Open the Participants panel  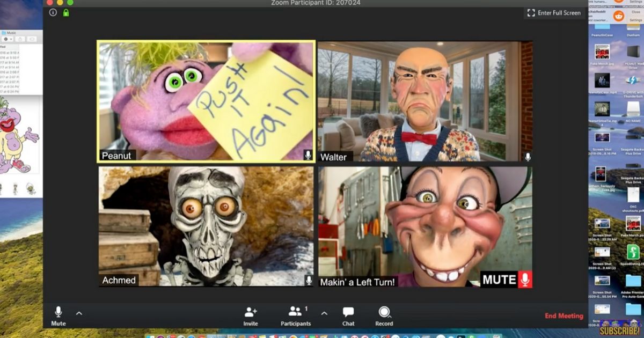[296, 316]
